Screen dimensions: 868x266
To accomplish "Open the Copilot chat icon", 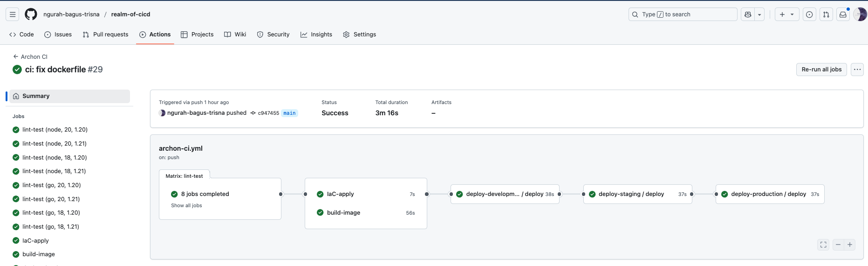I will [748, 14].
